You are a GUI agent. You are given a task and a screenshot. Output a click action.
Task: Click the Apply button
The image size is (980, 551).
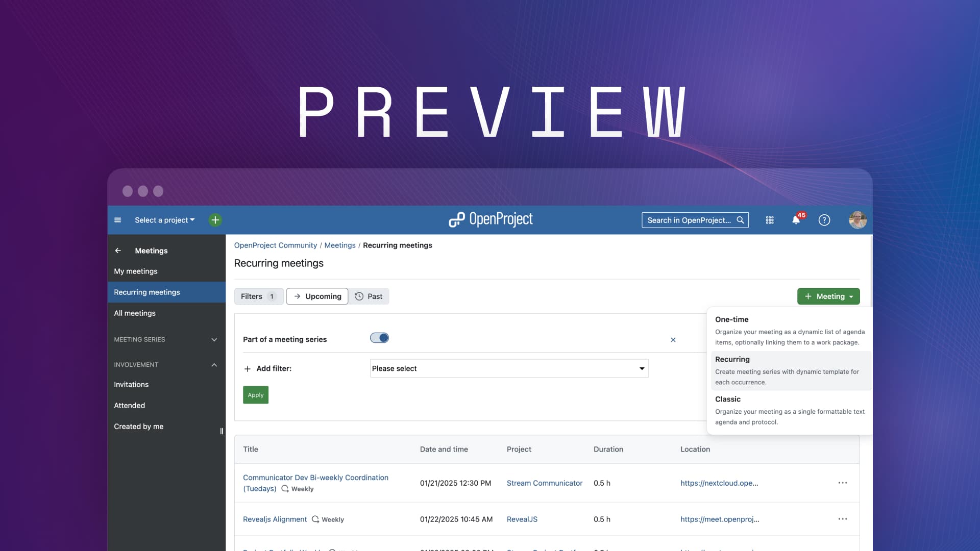coord(255,394)
